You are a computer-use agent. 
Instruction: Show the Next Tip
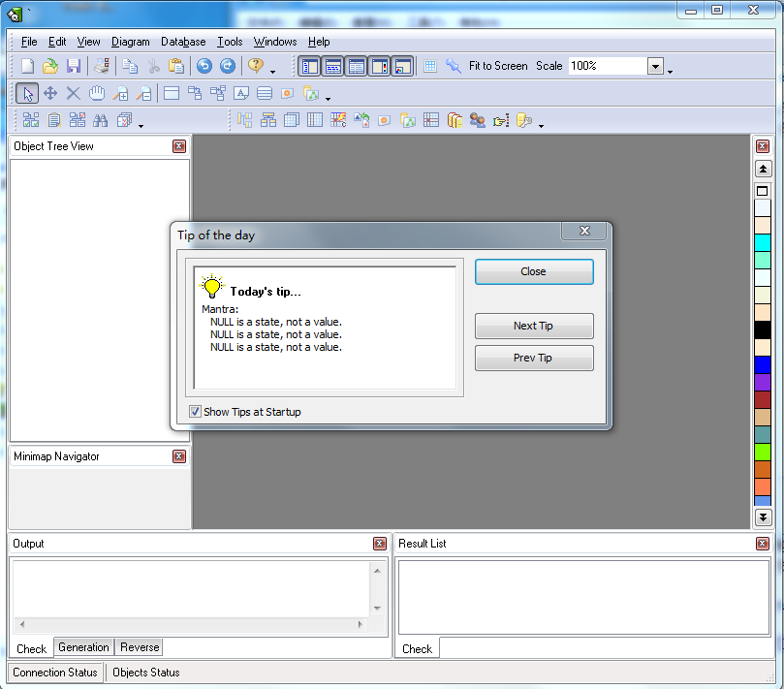coord(534,326)
